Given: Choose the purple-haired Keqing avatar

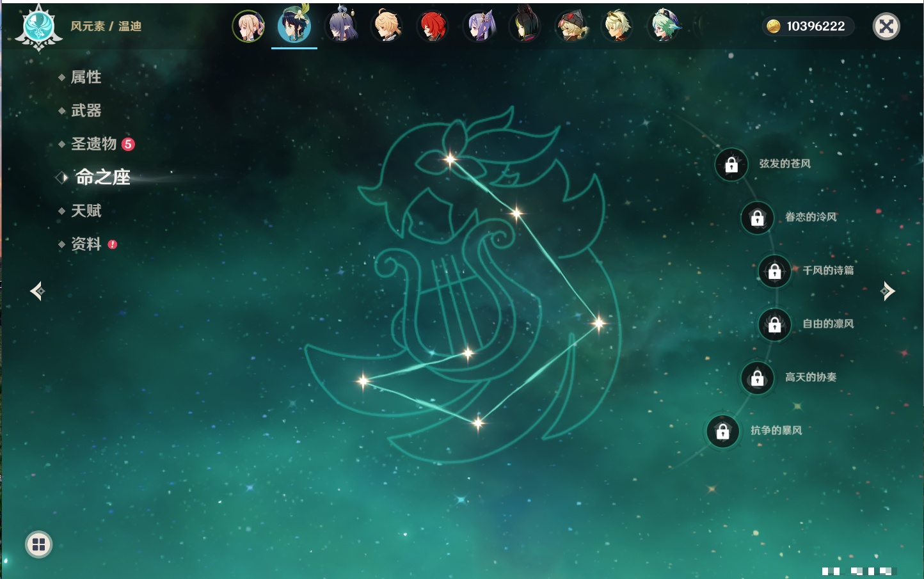Looking at the screenshot, I should 479,26.
